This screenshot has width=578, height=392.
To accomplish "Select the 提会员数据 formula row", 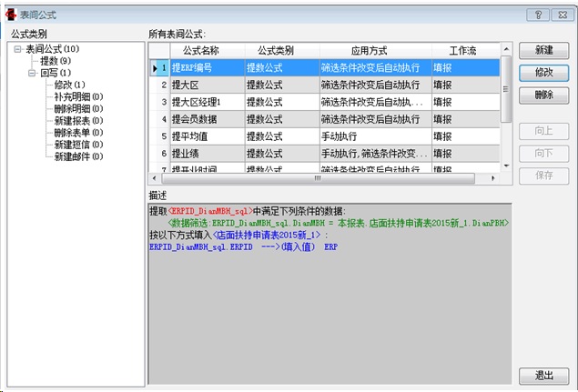I will [206, 119].
